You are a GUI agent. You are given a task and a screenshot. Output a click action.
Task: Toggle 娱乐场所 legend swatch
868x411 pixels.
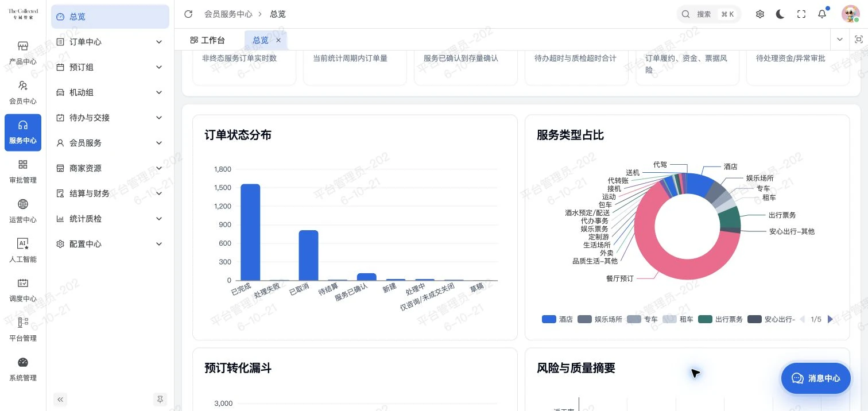pyautogui.click(x=585, y=319)
